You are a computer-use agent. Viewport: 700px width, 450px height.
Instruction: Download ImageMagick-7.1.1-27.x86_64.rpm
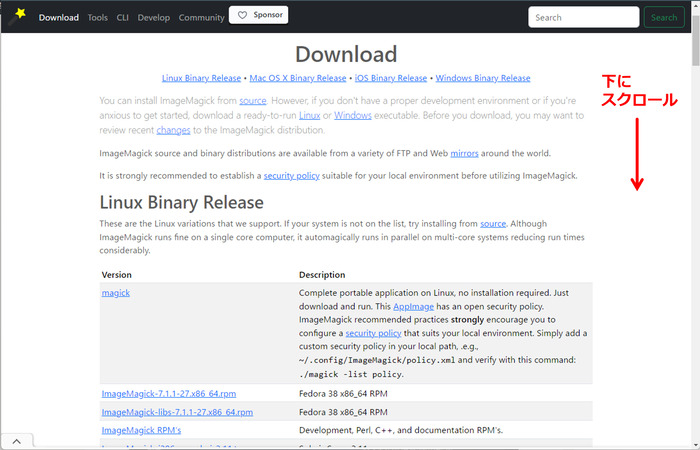169,394
